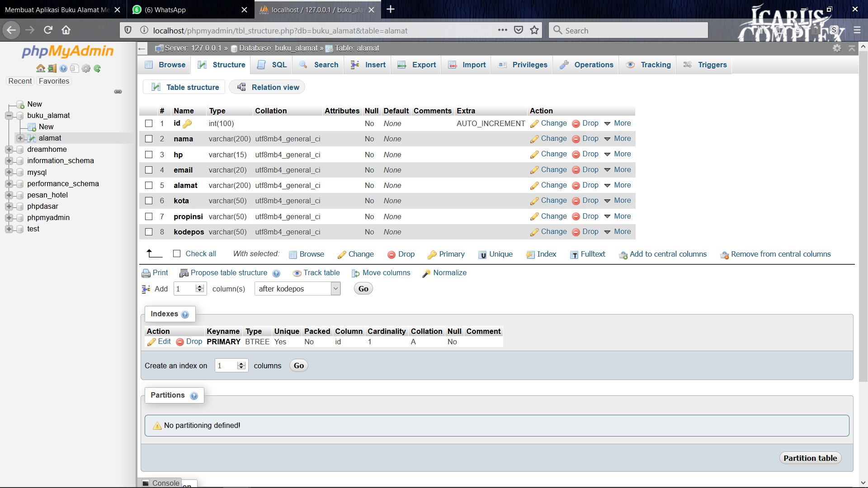
Task: Click the phpMyAdmin home icon
Action: [x=40, y=68]
